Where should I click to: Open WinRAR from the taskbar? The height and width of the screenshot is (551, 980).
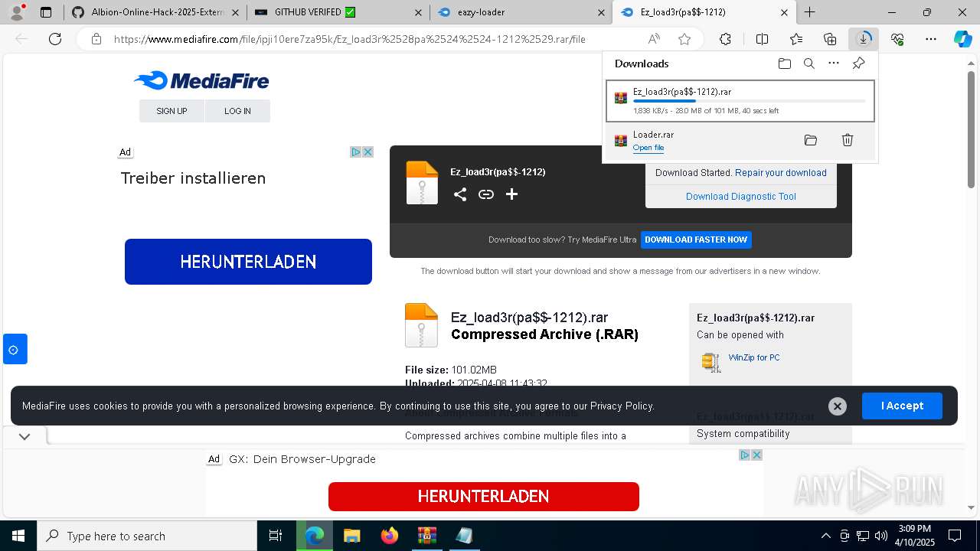(x=426, y=536)
